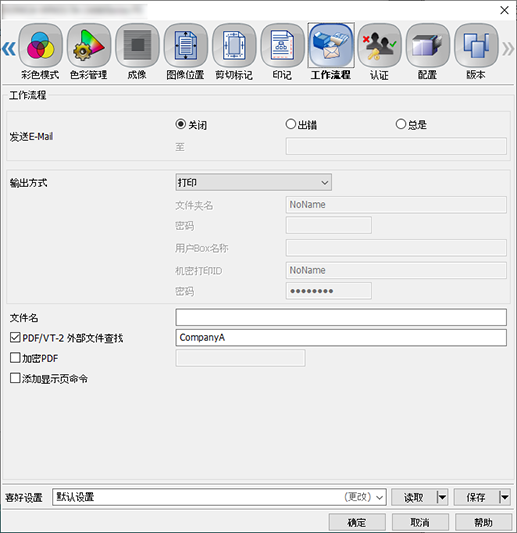Click the 保存 button
The image size is (517, 533).
476,497
